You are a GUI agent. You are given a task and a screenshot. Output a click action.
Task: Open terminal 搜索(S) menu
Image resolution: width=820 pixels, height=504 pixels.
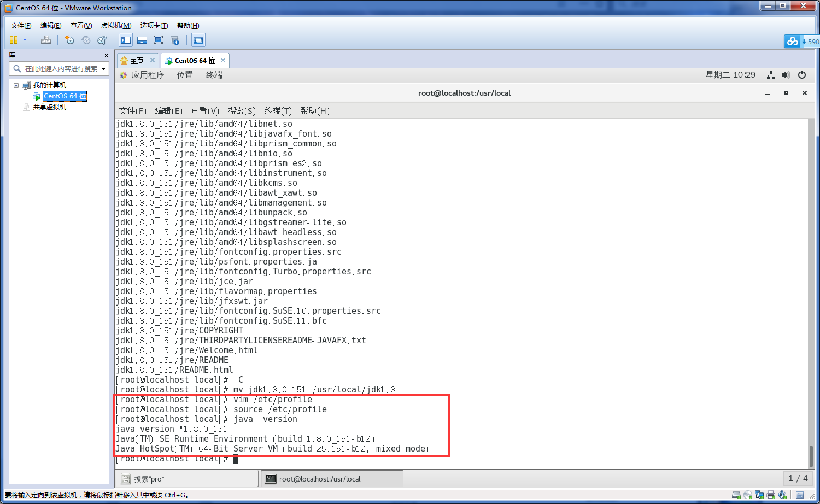pyautogui.click(x=242, y=111)
